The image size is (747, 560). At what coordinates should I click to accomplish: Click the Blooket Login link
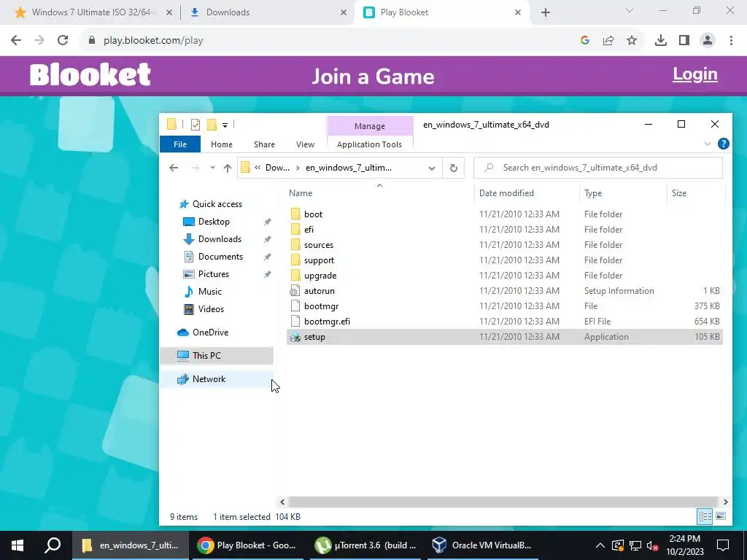[695, 75]
